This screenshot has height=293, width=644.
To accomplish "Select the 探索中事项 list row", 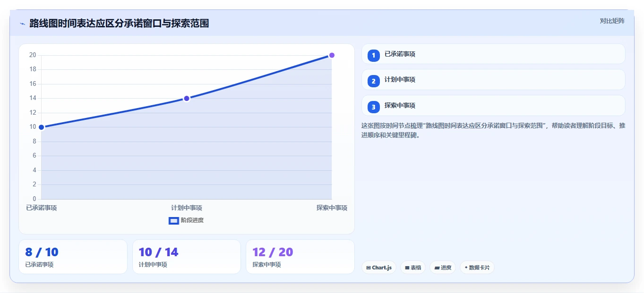I will tap(493, 105).
